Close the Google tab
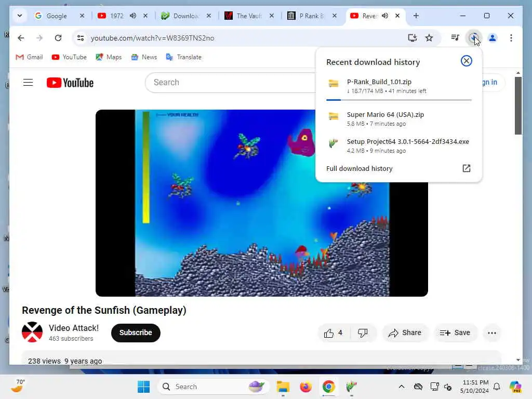Image resolution: width=532 pixels, height=399 pixels. pyautogui.click(x=82, y=16)
